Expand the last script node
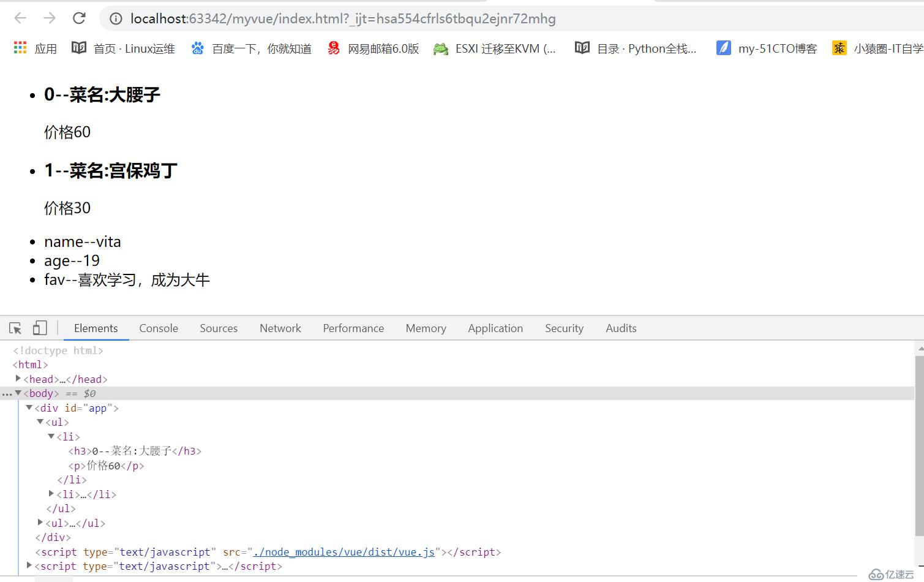 coord(29,565)
